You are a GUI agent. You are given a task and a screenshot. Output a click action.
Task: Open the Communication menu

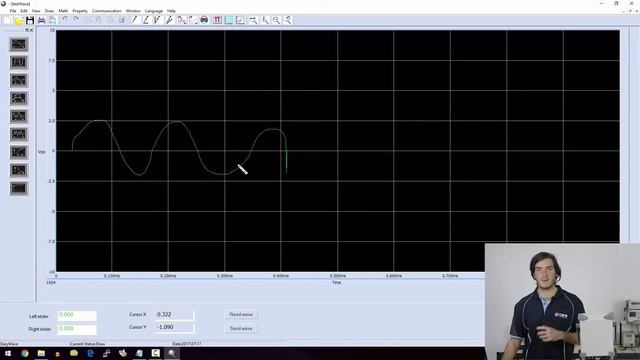107,11
